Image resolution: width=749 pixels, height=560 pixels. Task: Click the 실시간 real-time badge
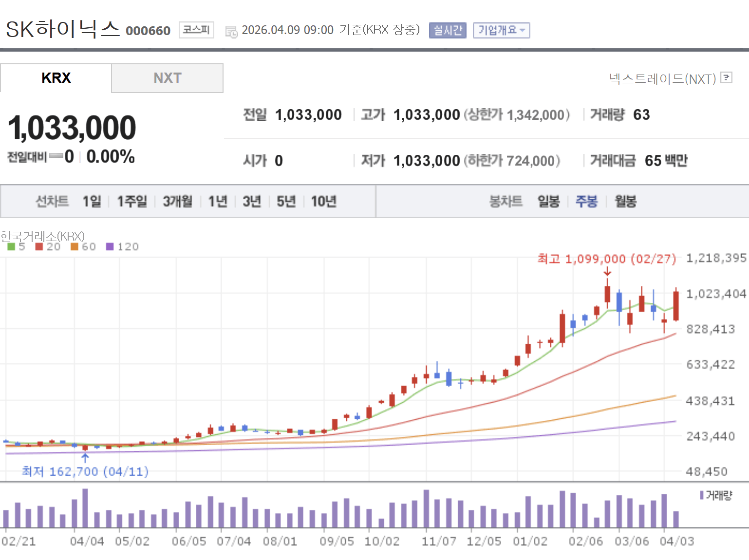(x=448, y=30)
